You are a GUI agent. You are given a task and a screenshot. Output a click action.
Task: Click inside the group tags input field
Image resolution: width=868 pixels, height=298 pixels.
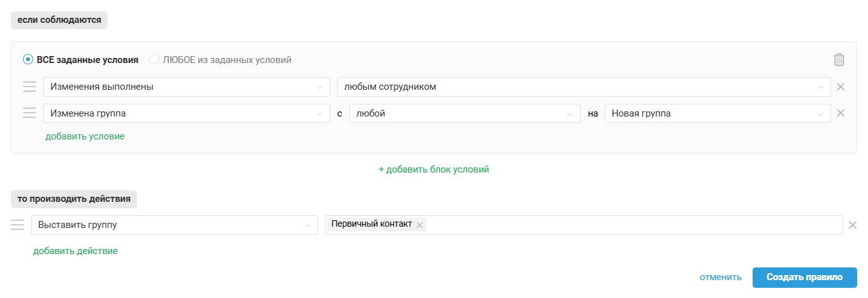[x=631, y=225]
